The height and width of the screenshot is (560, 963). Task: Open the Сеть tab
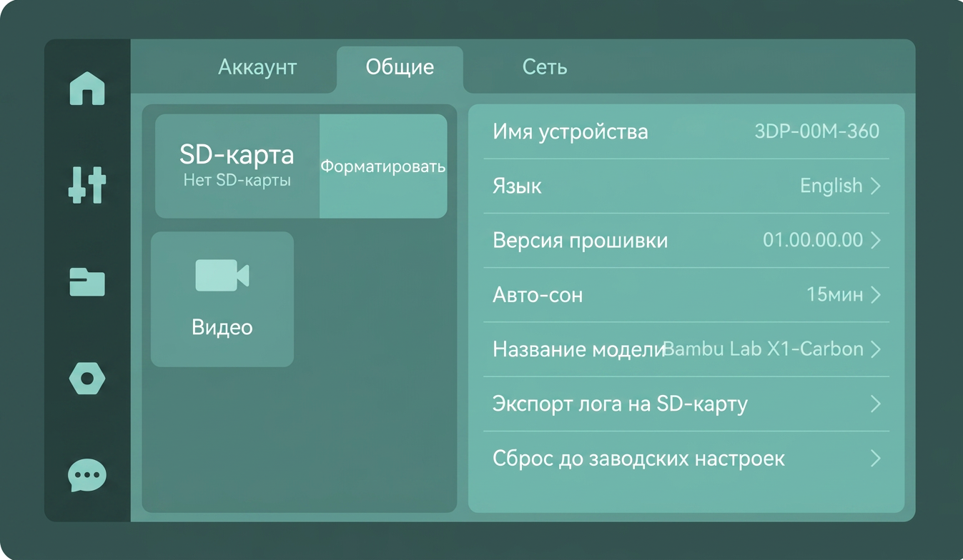point(545,67)
